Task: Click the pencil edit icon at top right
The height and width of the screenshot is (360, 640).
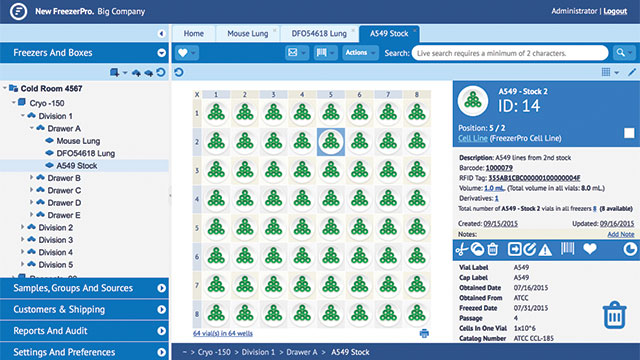Action: [632, 72]
